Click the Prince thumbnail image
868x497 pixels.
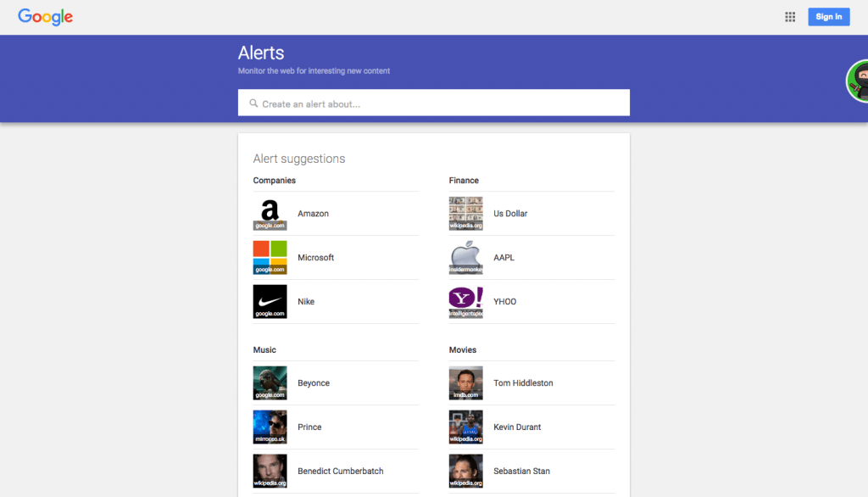pyautogui.click(x=270, y=427)
